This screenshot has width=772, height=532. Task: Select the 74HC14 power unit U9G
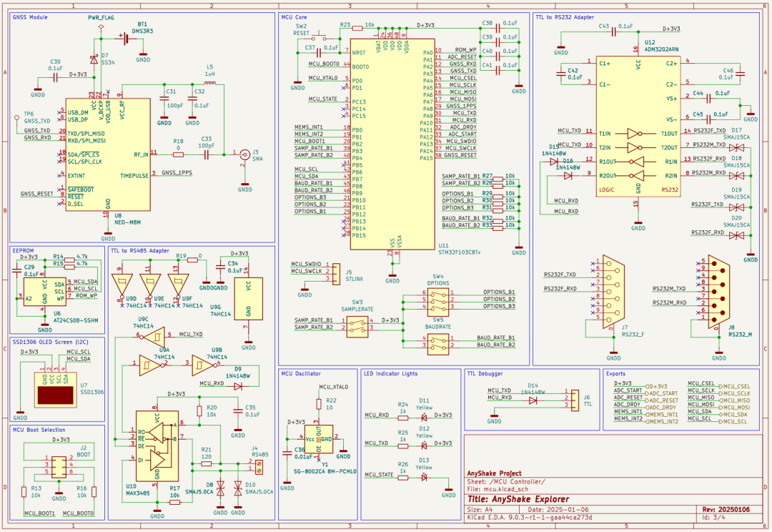(x=248, y=298)
